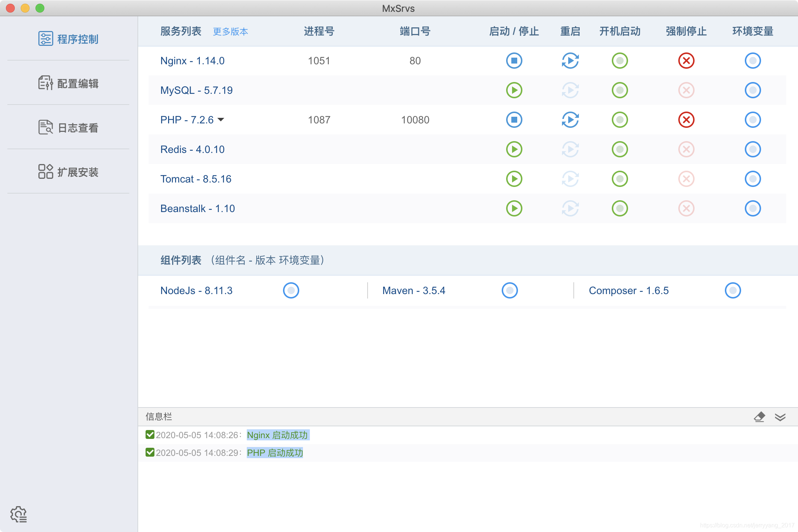Screen dimensions: 798x532
Task: Open 扩展安装 sidebar tab
Action: [x=68, y=172]
